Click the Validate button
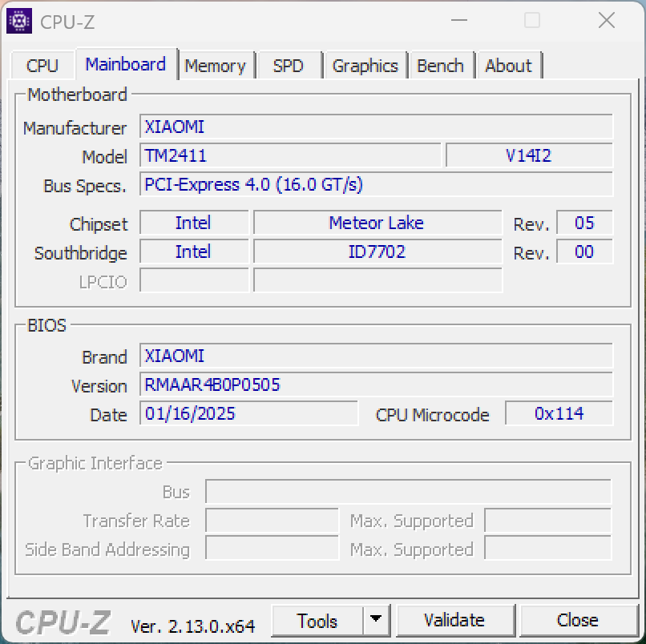The image size is (646, 644). coord(454,620)
